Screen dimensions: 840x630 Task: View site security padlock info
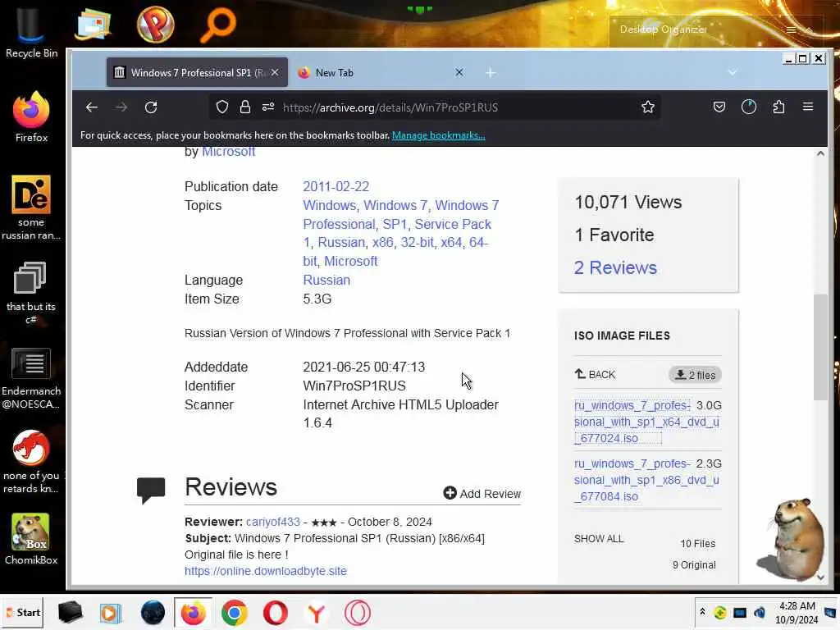[244, 107]
